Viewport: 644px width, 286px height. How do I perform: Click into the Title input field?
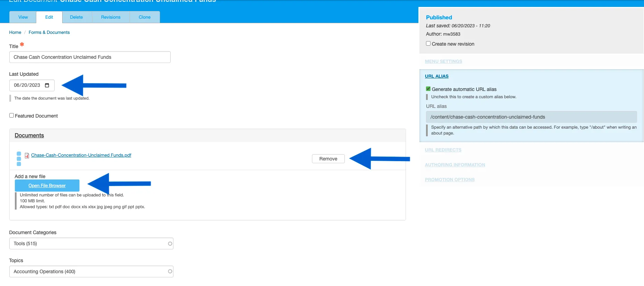(90, 57)
